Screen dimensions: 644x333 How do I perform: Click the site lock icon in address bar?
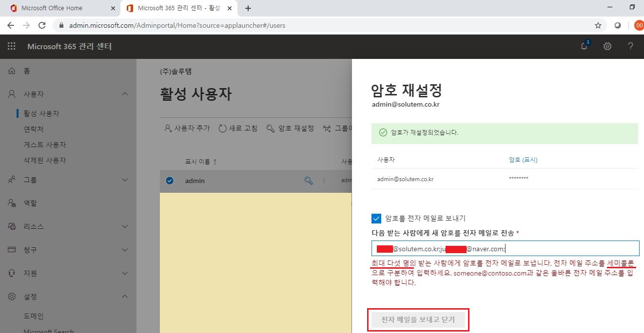pos(61,25)
